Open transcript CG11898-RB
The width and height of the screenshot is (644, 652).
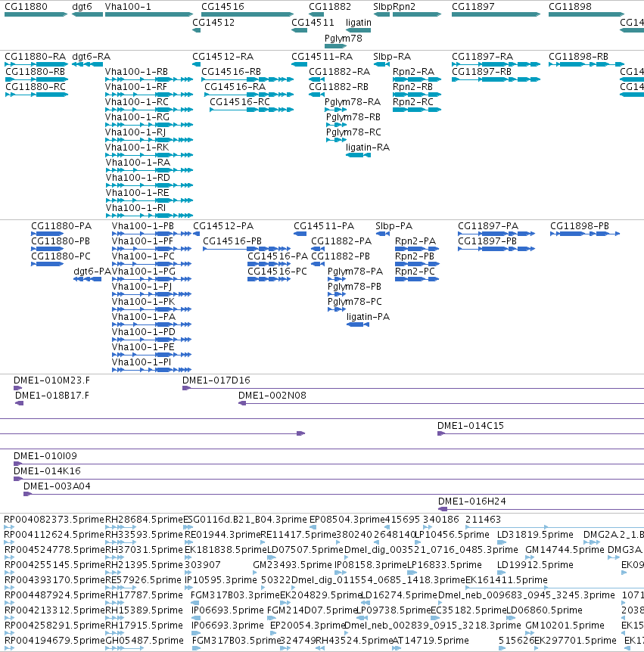(x=578, y=57)
